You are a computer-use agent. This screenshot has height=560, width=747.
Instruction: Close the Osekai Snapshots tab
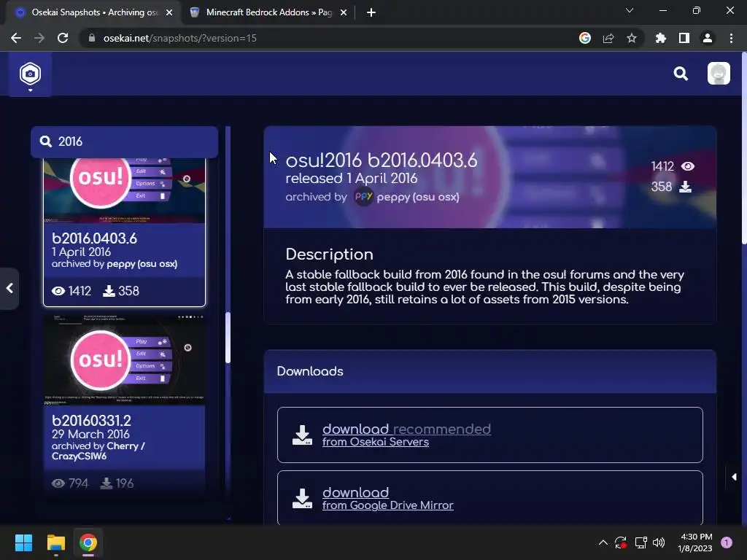(169, 13)
